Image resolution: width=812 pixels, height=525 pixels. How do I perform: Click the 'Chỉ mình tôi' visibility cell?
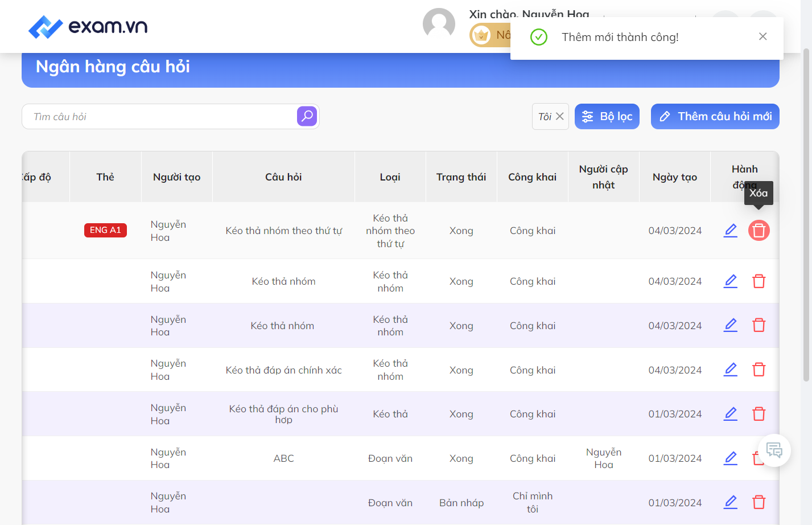pyautogui.click(x=533, y=502)
